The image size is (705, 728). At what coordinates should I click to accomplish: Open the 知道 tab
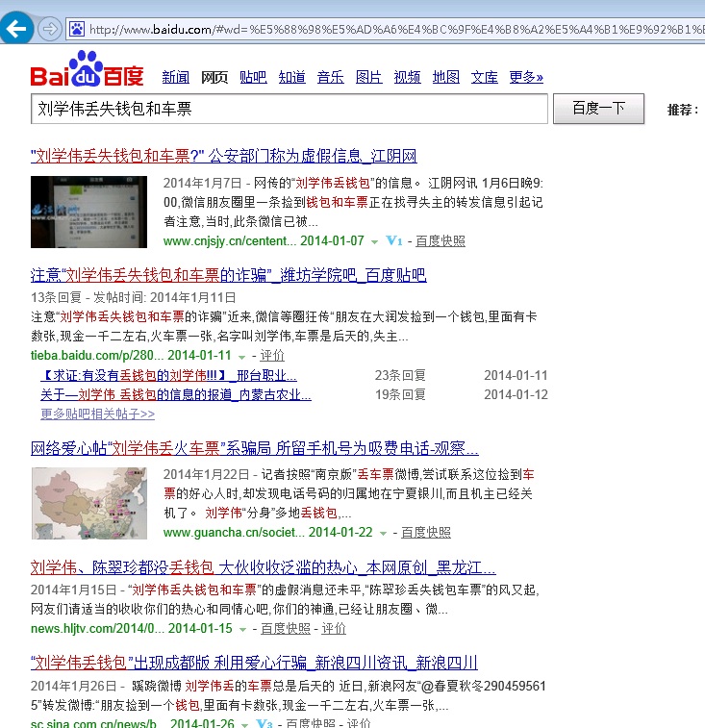(291, 77)
